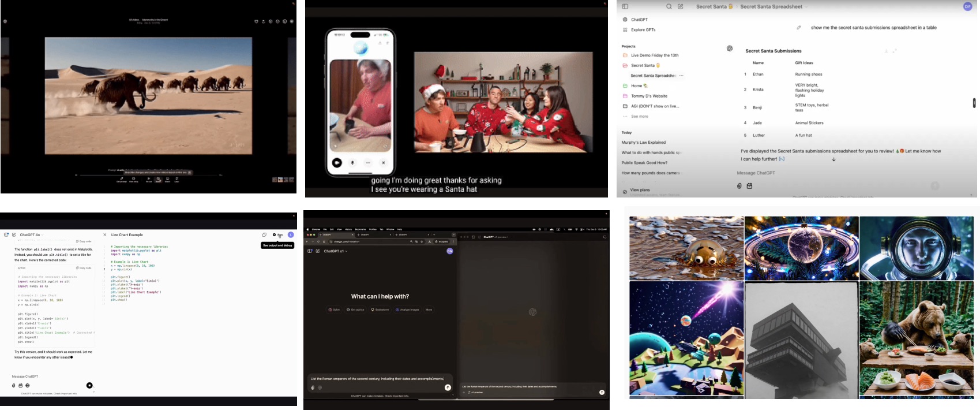Screen dimensions: 980x410
Task: Open the ChatGPT 4o model dropdown
Action: 32,235
